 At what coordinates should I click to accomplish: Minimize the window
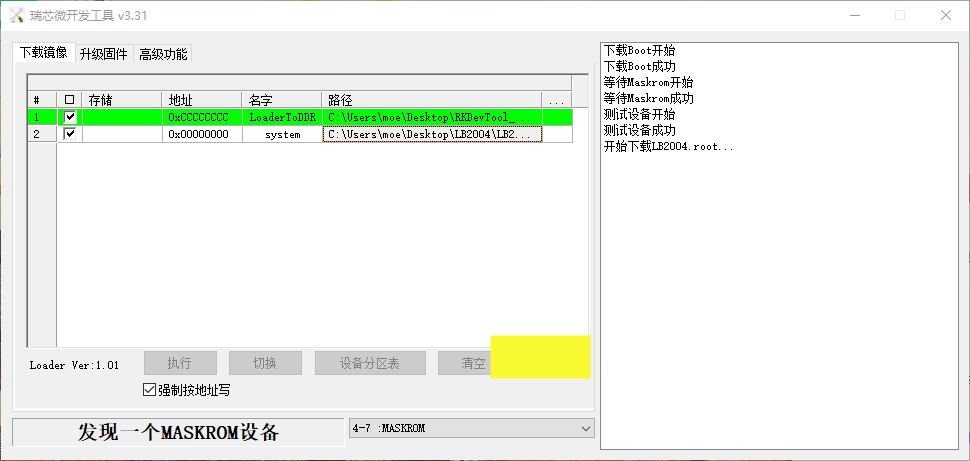click(x=854, y=15)
